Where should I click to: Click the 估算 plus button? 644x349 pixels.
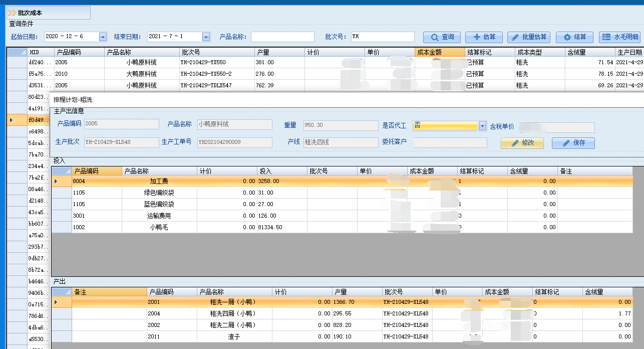tap(484, 37)
